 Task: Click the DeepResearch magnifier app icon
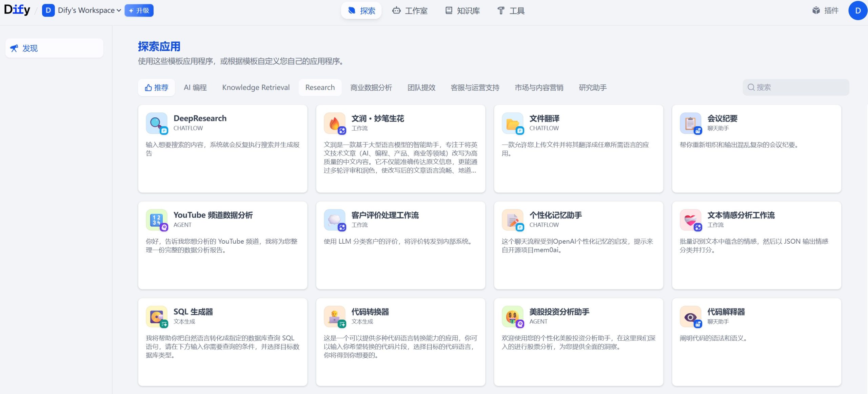pyautogui.click(x=156, y=123)
